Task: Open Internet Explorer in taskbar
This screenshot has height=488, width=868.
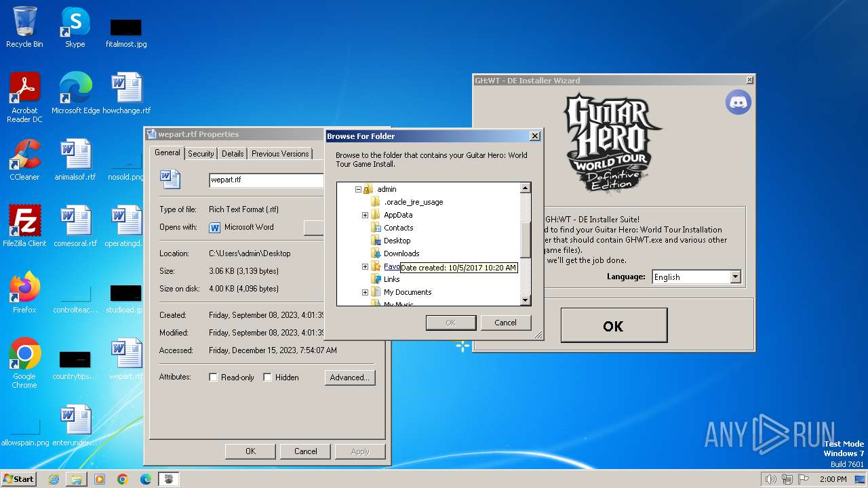Action: click(x=54, y=479)
